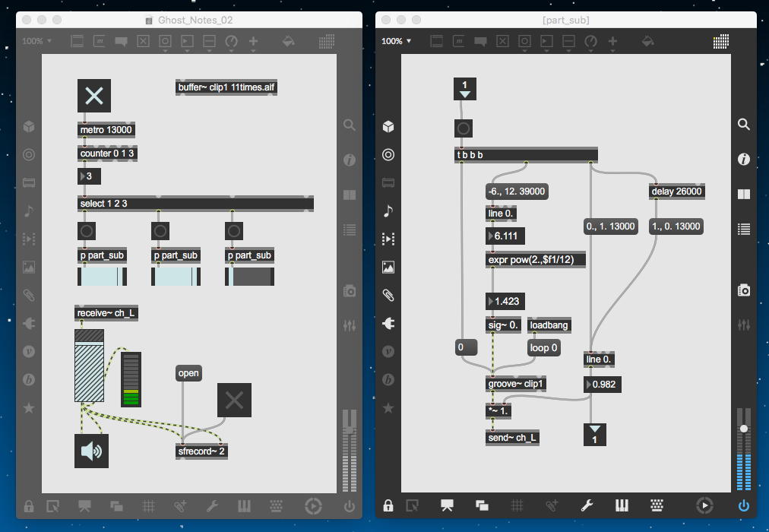Image resolution: width=769 pixels, height=532 pixels.
Task: Click the display monitor icon in part_sub left sidebar
Action: (388, 183)
